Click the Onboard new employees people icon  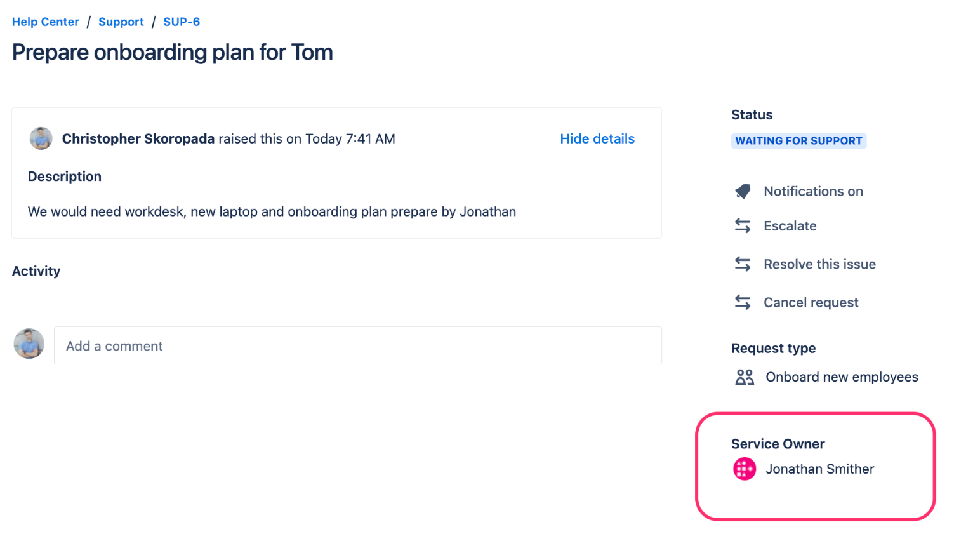pos(745,377)
